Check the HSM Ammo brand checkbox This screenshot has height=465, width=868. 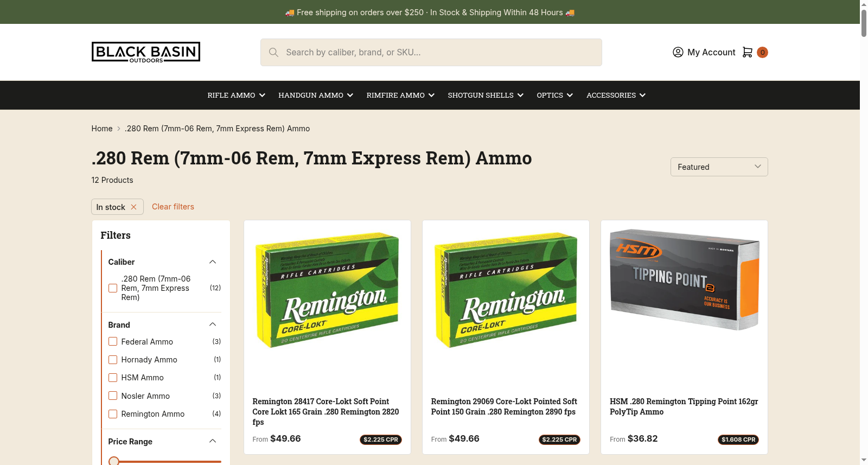pos(113,378)
